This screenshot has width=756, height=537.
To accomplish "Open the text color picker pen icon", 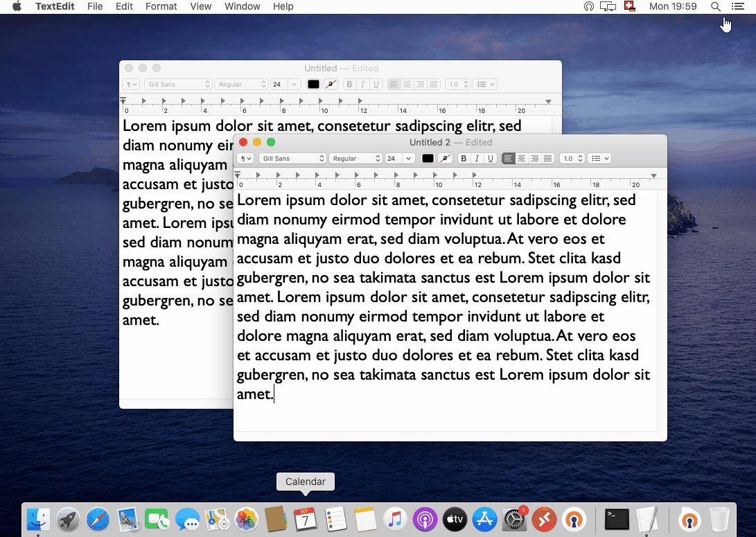I will point(445,158).
